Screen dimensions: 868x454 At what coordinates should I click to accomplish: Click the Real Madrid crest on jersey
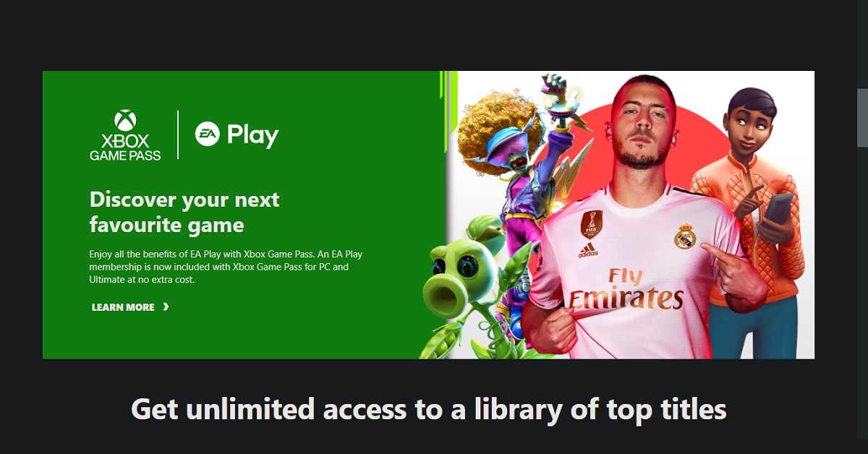coord(684,236)
